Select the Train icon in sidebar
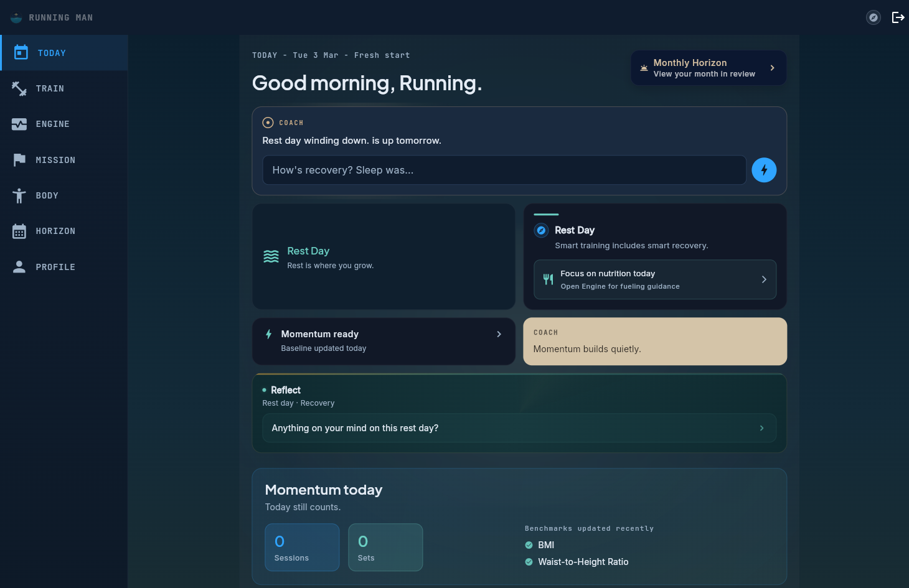The image size is (909, 588). [19, 88]
